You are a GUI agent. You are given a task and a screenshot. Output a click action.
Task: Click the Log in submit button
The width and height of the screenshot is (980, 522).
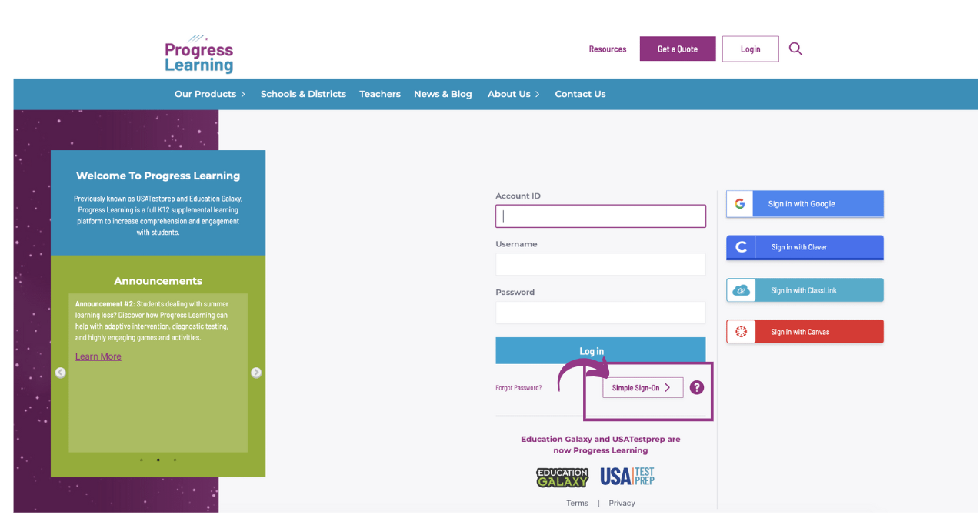601,350
